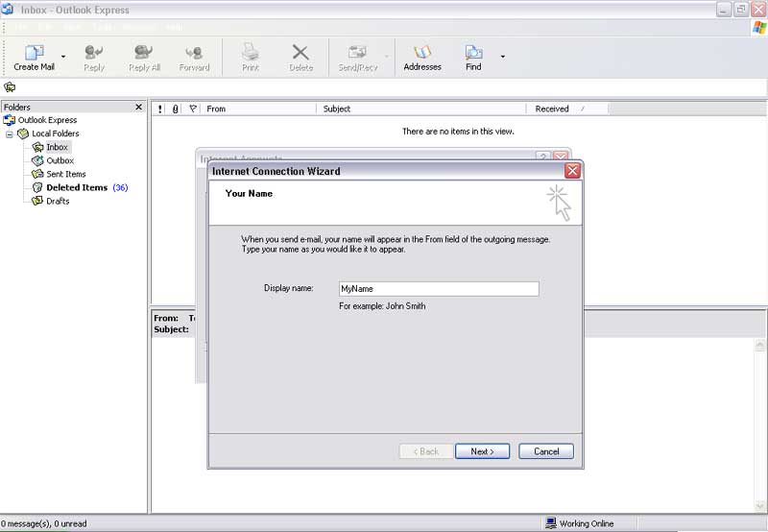Click the "0 message(s), 0 unread" status text

(43, 523)
